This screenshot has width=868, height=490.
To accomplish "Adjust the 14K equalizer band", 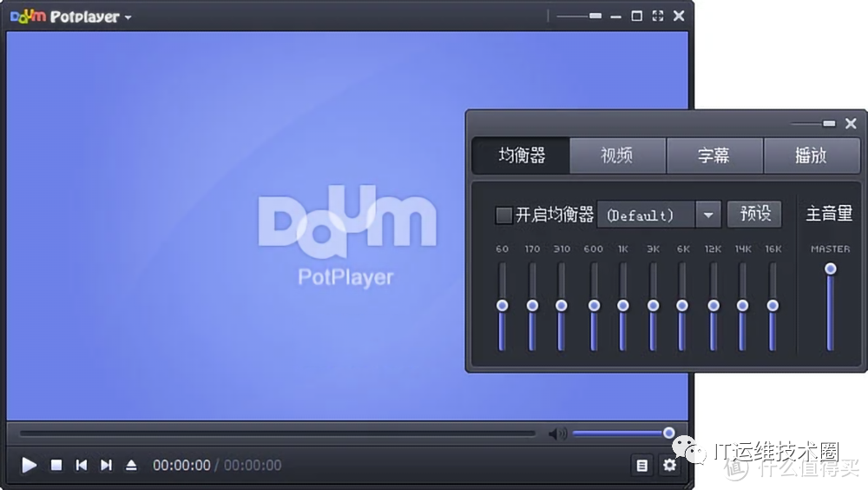I will pyautogui.click(x=743, y=306).
